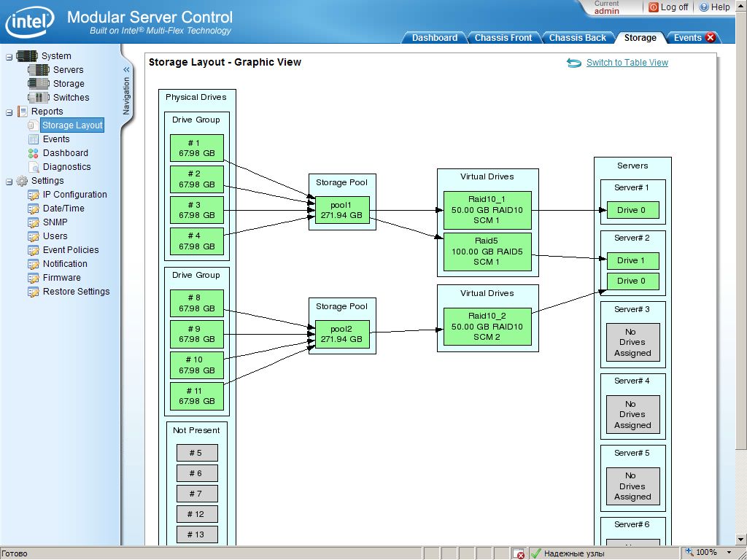Image resolution: width=747 pixels, height=560 pixels.
Task: Click the Switch to Table View arrow icon
Action: click(x=574, y=63)
